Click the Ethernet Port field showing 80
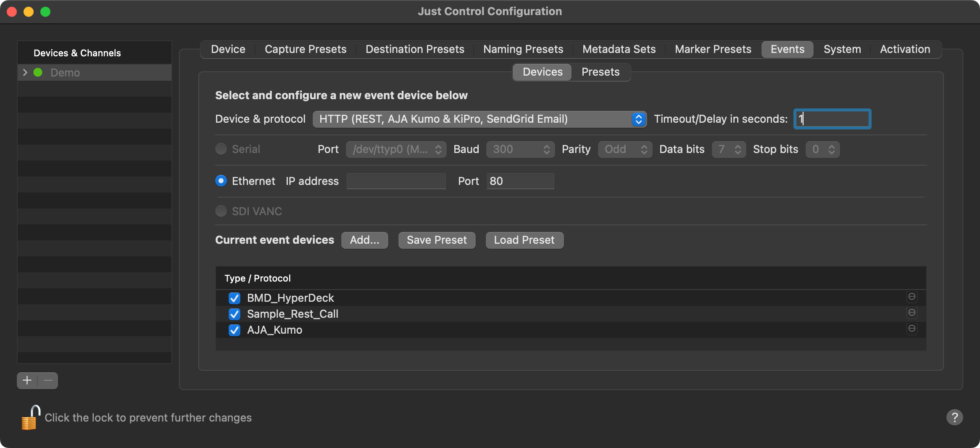The height and width of the screenshot is (448, 980). [x=520, y=181]
